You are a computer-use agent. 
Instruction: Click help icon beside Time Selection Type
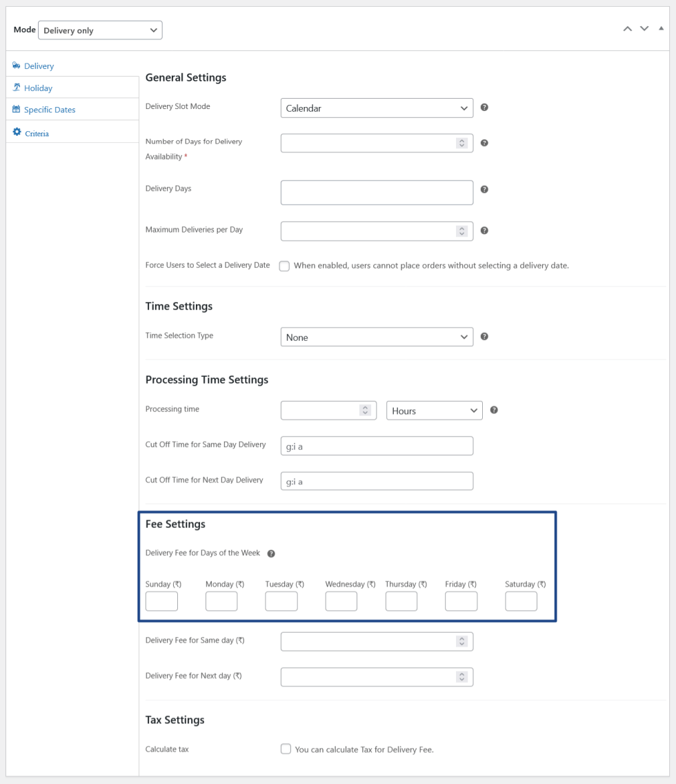coord(484,337)
